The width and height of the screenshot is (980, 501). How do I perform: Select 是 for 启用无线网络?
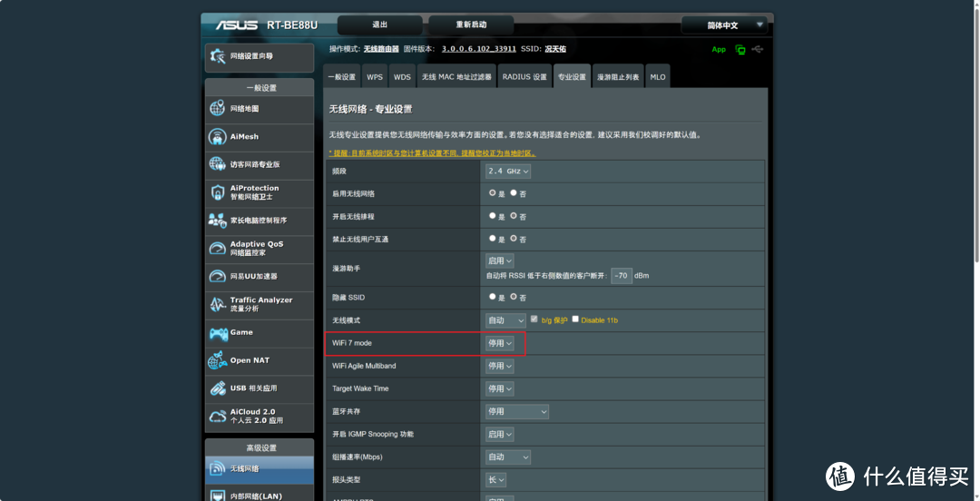493,193
